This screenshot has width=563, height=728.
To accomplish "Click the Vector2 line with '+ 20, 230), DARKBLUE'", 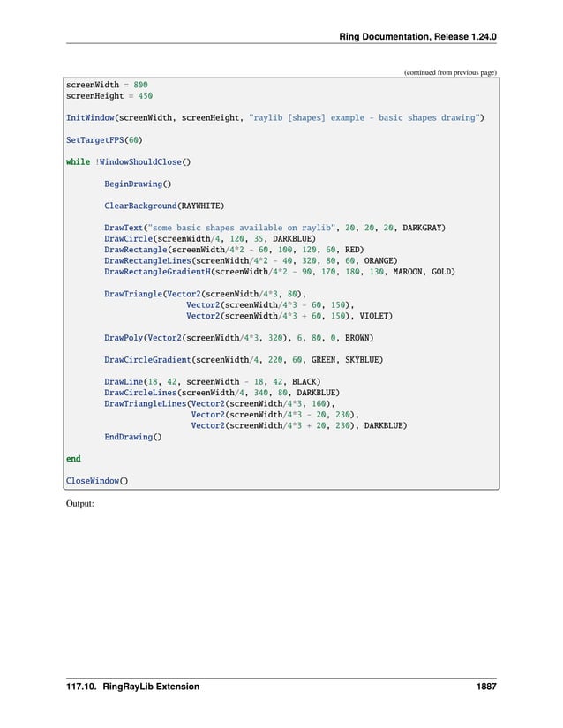I will pyautogui.click(x=299, y=425).
